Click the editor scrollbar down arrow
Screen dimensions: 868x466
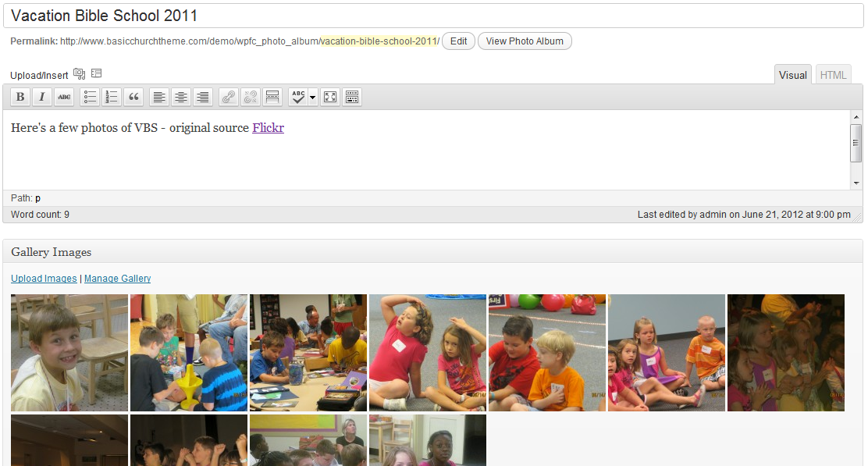[856, 183]
